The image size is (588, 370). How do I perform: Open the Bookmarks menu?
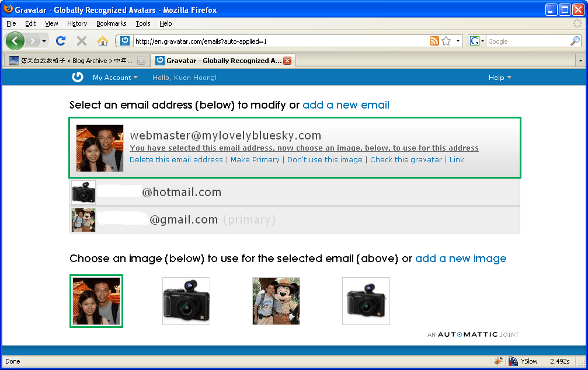point(111,23)
